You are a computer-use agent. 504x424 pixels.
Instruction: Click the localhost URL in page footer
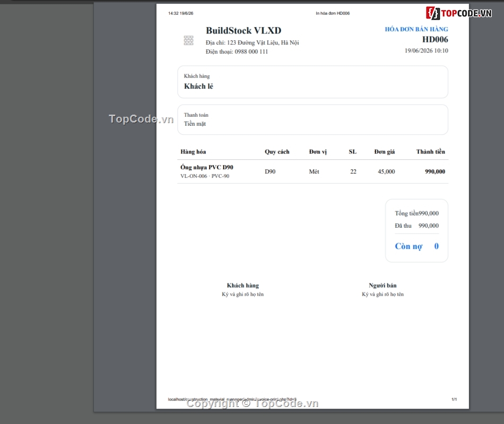click(232, 399)
